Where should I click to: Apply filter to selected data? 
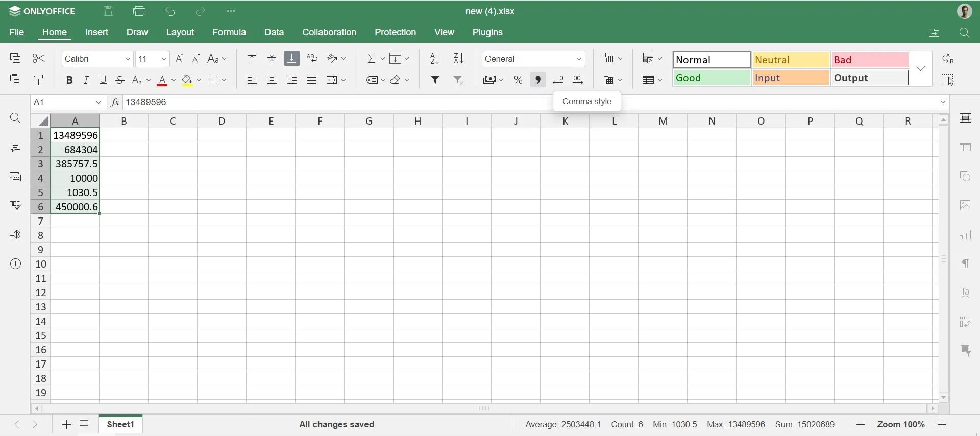pyautogui.click(x=435, y=80)
